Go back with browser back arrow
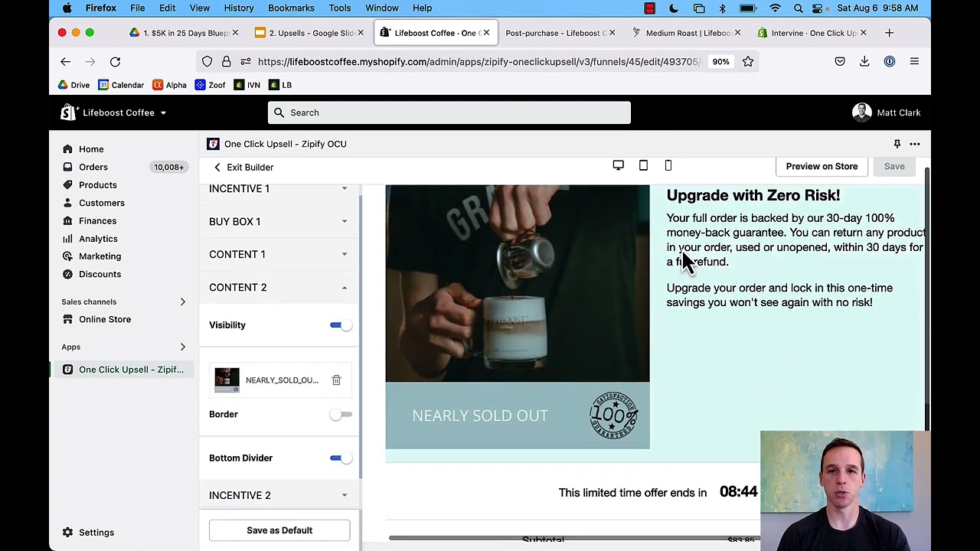Viewport: 980px width, 551px height. 65,61
